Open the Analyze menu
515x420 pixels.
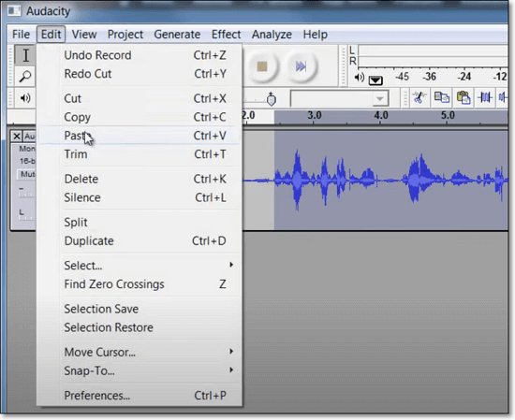(272, 34)
